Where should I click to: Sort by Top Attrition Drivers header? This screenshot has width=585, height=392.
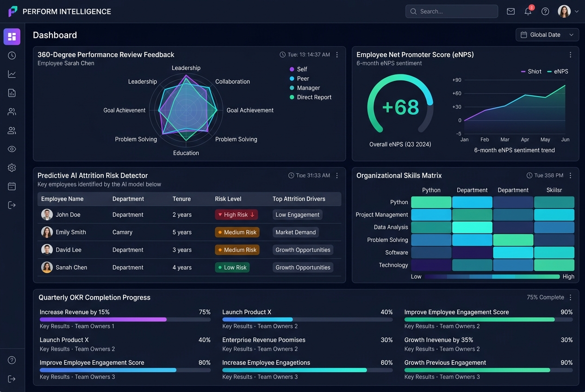[299, 199]
